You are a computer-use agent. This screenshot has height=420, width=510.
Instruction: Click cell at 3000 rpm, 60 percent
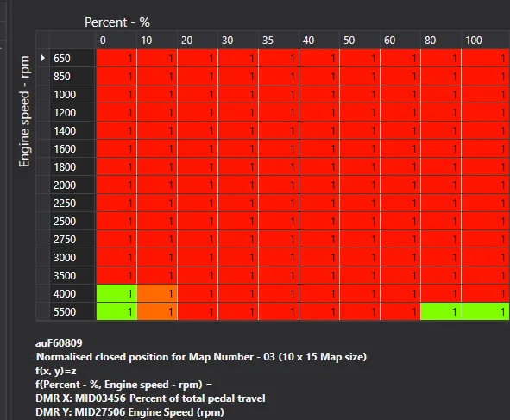(x=400, y=258)
